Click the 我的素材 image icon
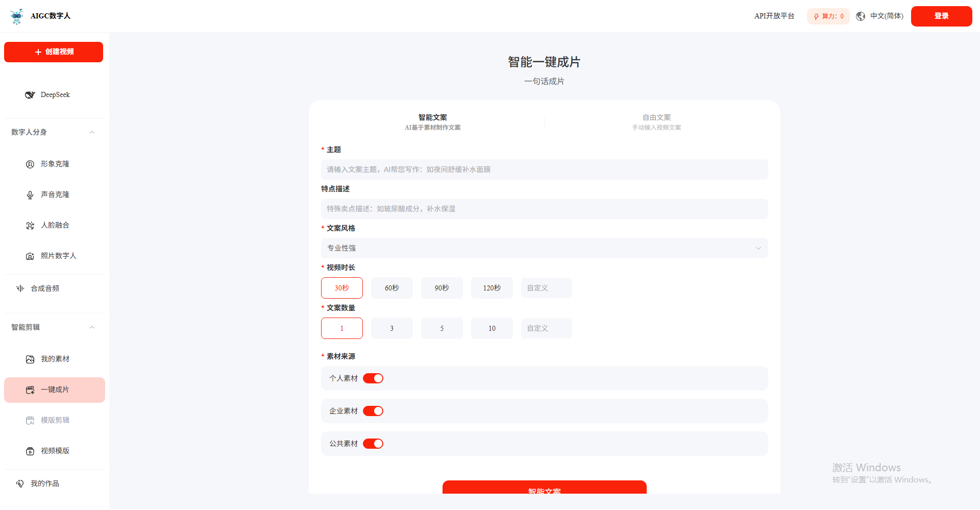 (x=30, y=359)
